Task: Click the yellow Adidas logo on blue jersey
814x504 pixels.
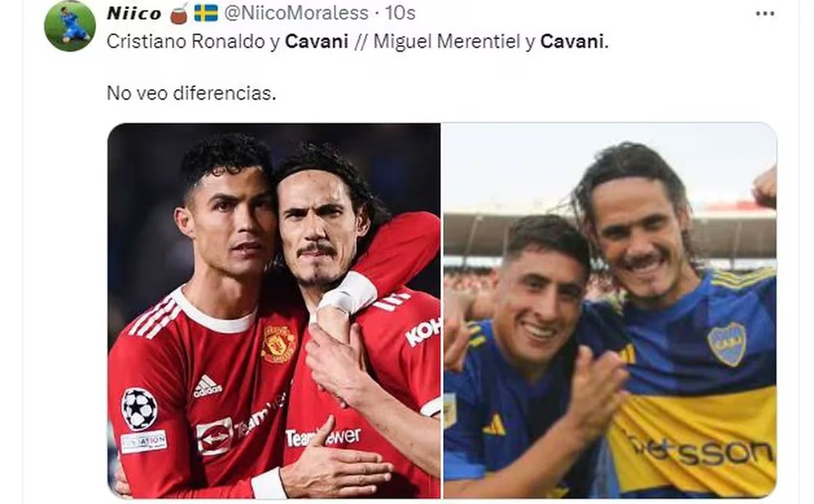Action: click(494, 425)
